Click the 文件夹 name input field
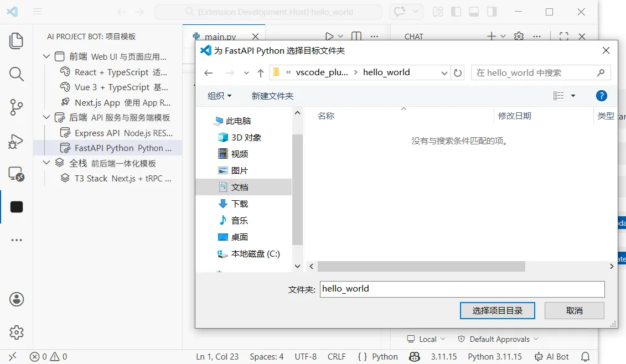 [462, 289]
